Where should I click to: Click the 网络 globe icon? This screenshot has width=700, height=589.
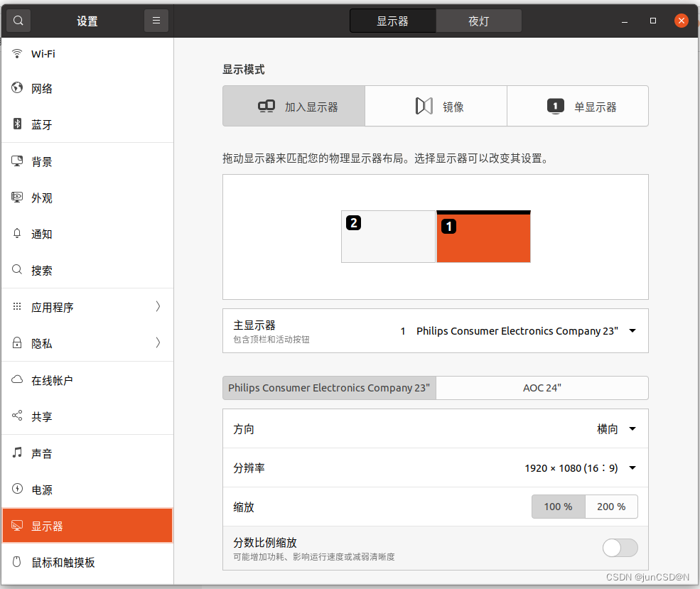(x=17, y=87)
